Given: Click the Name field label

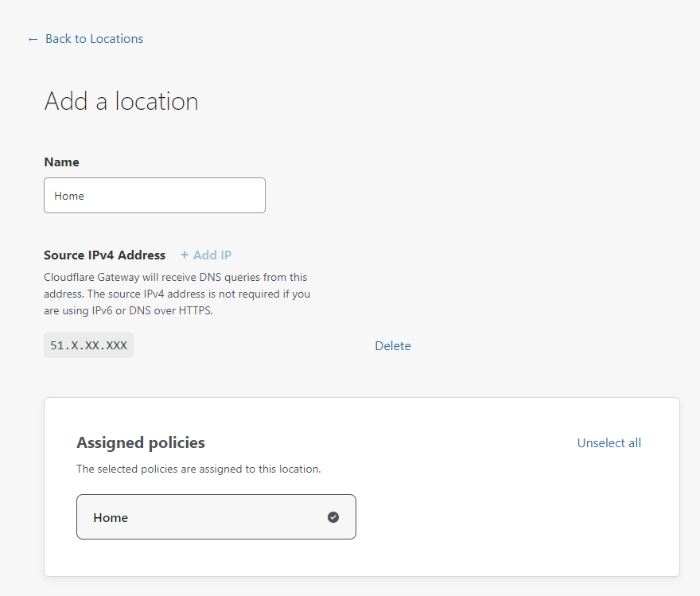Looking at the screenshot, I should pyautogui.click(x=61, y=162).
